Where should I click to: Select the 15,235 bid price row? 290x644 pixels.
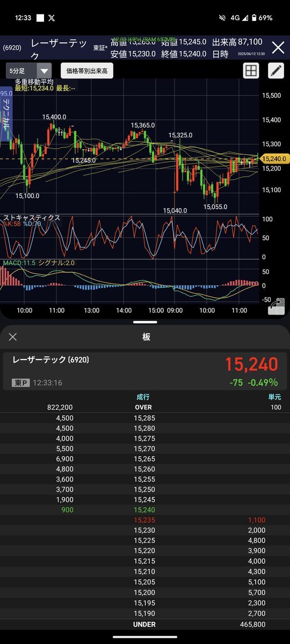tap(145, 520)
